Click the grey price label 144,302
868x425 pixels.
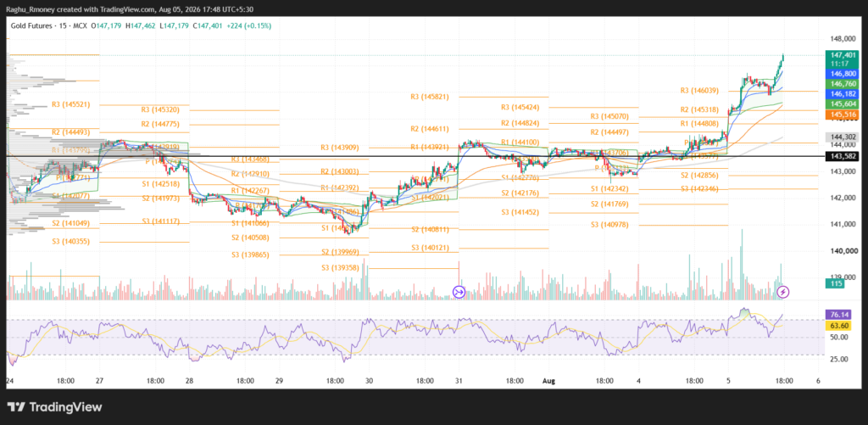tap(842, 137)
